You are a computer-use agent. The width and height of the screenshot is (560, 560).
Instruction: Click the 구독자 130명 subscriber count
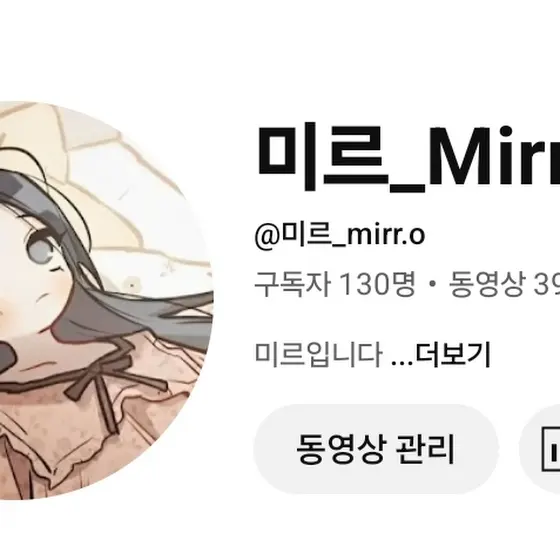click(335, 284)
